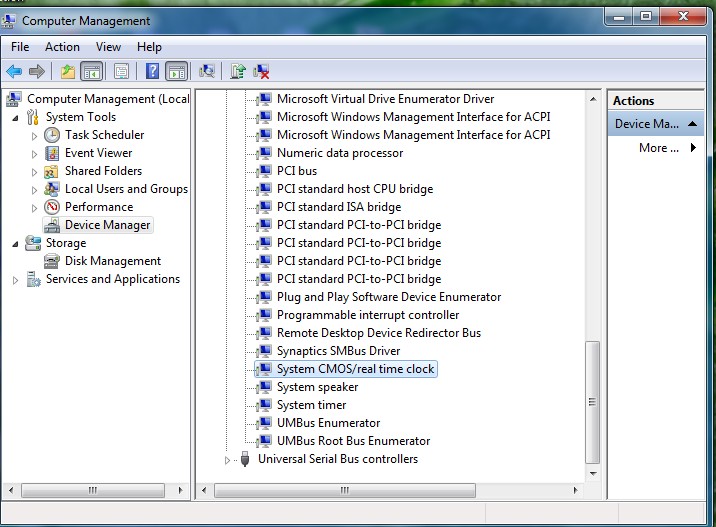Expand the Shared Folders node
Image resolution: width=716 pixels, height=527 pixels.
click(34, 172)
